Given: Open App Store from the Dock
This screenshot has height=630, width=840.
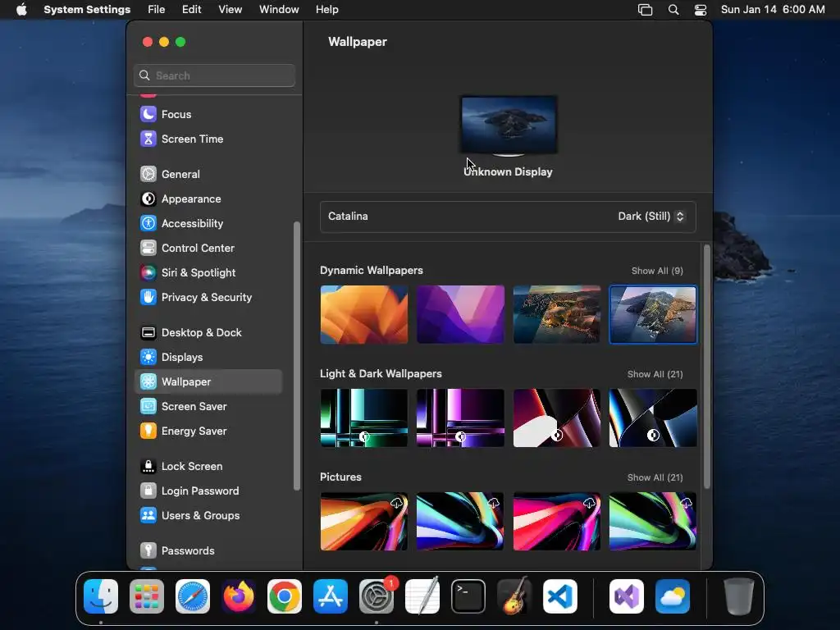Looking at the screenshot, I should click(331, 596).
